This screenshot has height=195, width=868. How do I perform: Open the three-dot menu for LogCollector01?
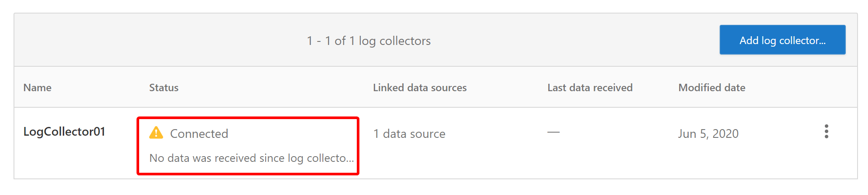click(826, 131)
